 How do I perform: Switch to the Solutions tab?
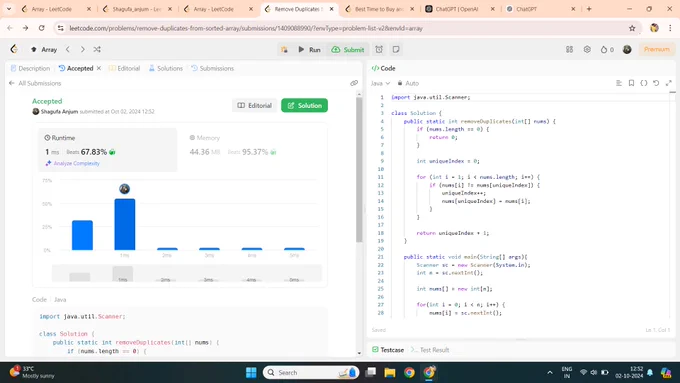tap(166, 68)
